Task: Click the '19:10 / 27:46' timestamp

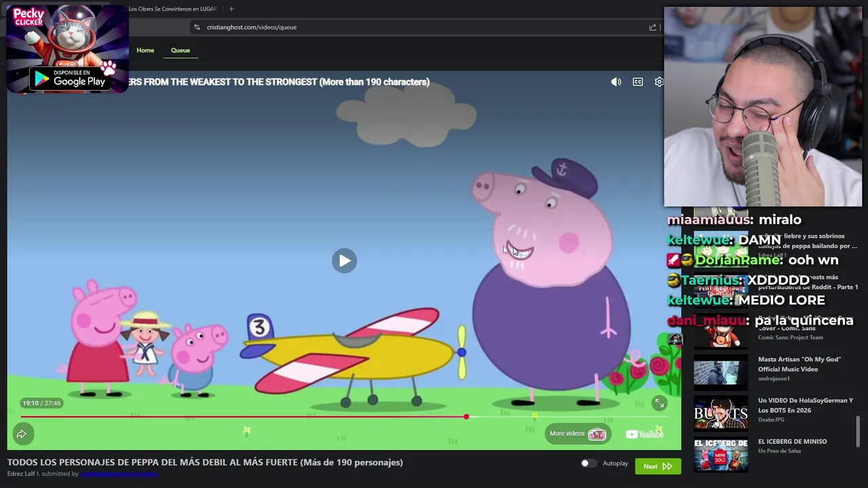Action: pyautogui.click(x=41, y=403)
